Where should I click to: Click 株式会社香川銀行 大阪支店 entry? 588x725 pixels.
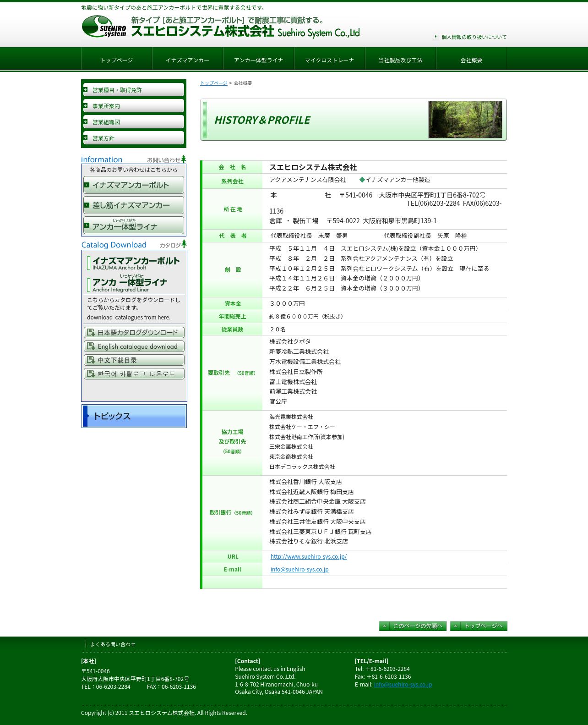pos(305,482)
